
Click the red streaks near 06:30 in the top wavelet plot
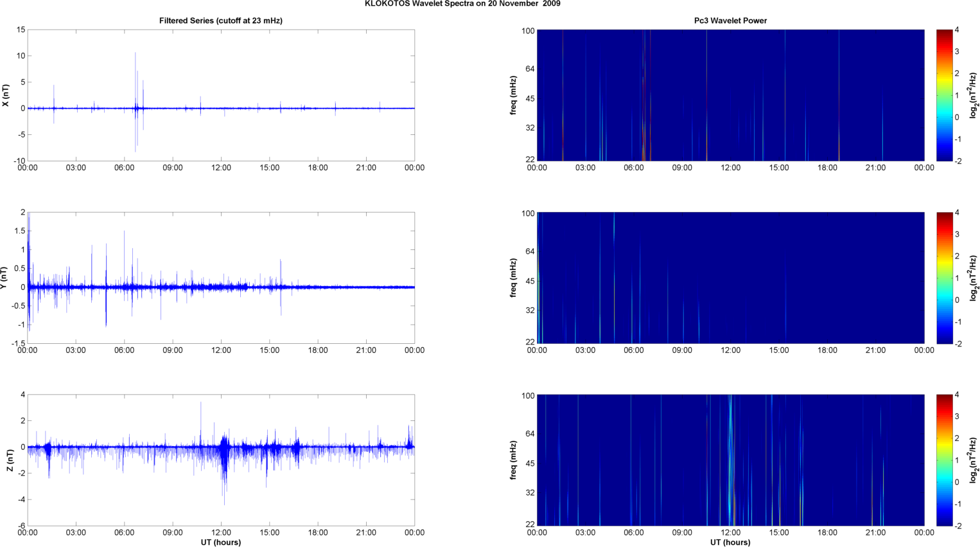(x=644, y=96)
